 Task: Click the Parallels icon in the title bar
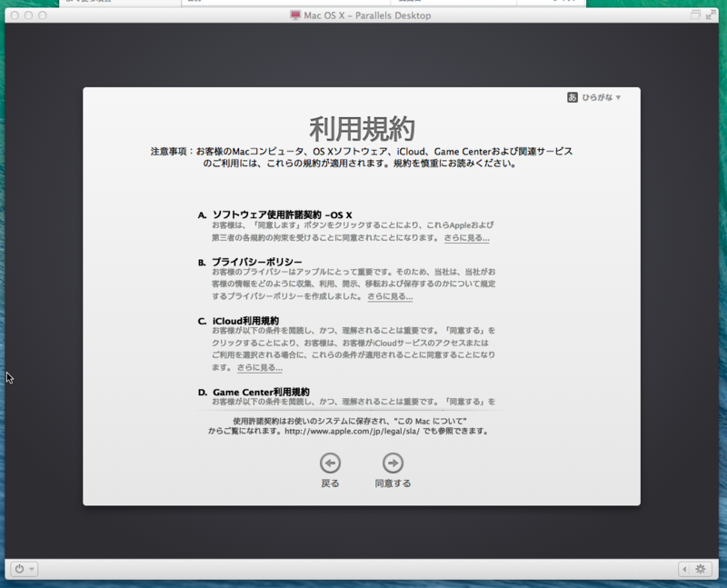pyautogui.click(x=294, y=15)
